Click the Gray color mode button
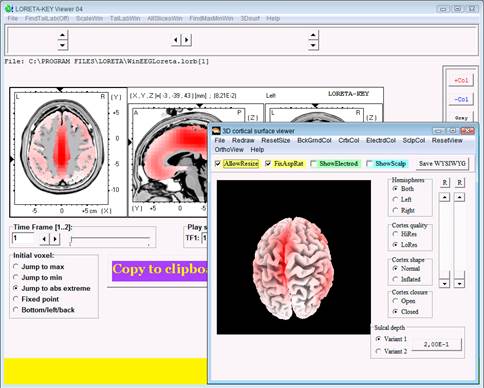The height and width of the screenshot is (388, 484). coord(461,118)
